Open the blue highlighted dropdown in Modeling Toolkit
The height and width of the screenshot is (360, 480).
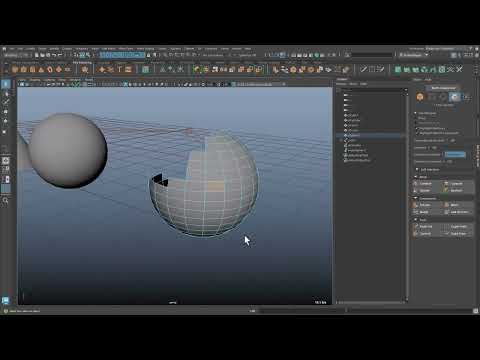[455, 155]
